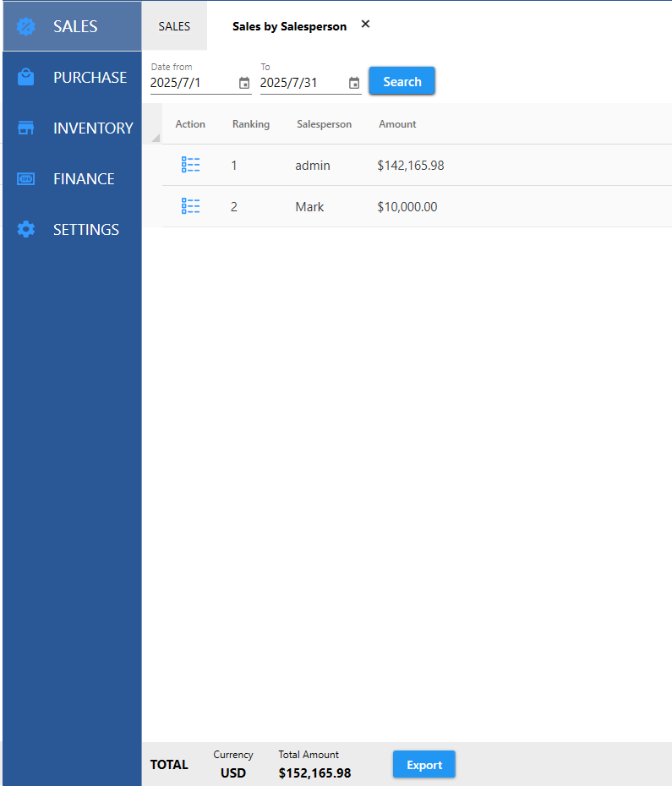Select the Sales by Salesperson tab

tap(289, 26)
